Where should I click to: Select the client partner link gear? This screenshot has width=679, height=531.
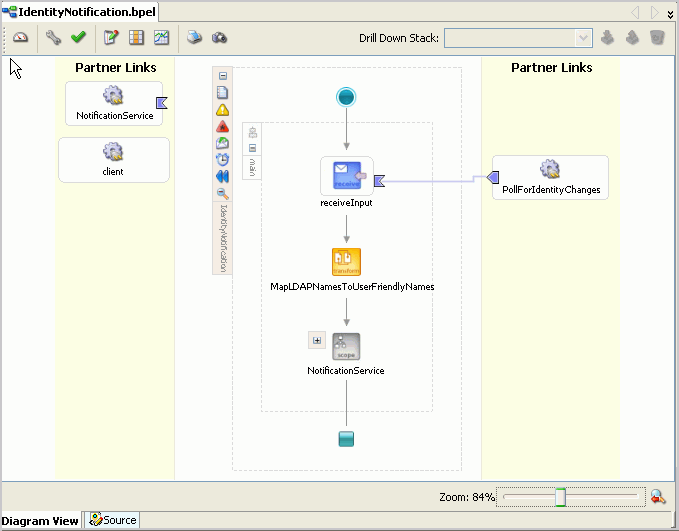[113, 152]
